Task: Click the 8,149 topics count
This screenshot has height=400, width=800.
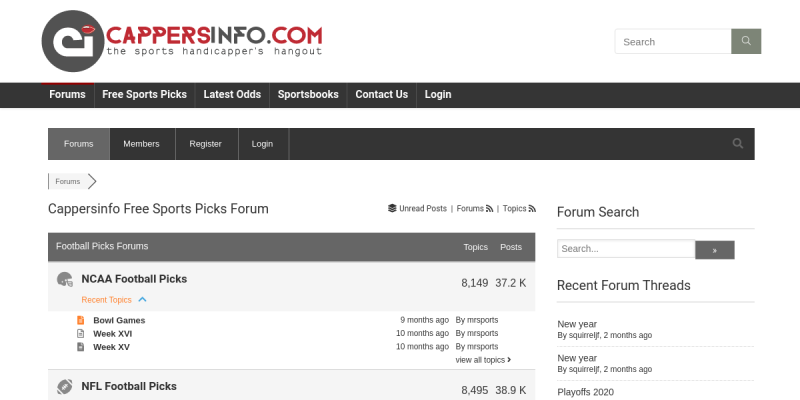Action: pos(474,283)
